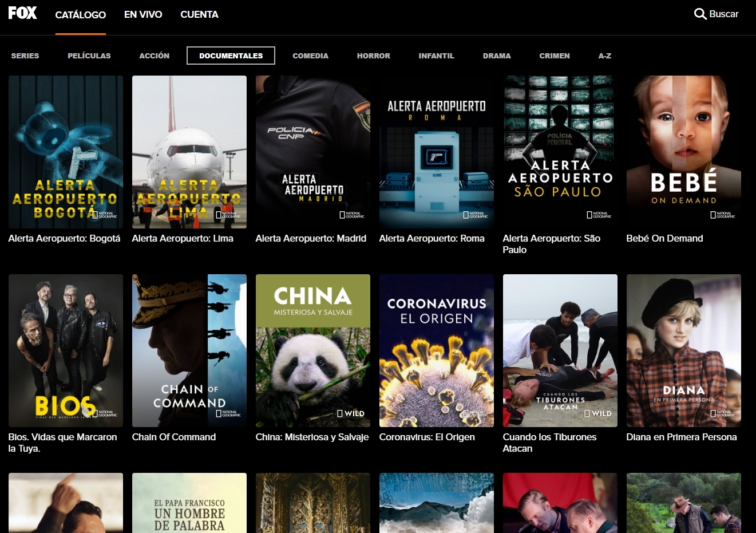
Task: Select the HORROR category tab
Action: pos(374,56)
